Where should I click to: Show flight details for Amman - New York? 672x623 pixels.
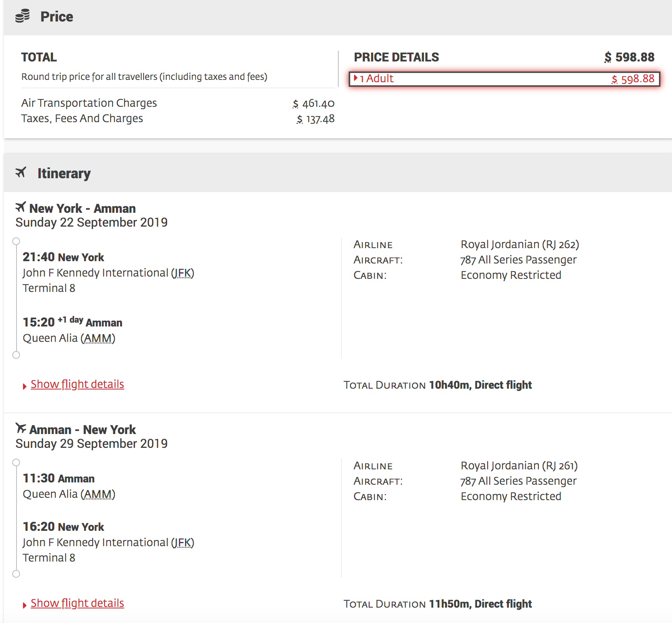pyautogui.click(x=77, y=603)
